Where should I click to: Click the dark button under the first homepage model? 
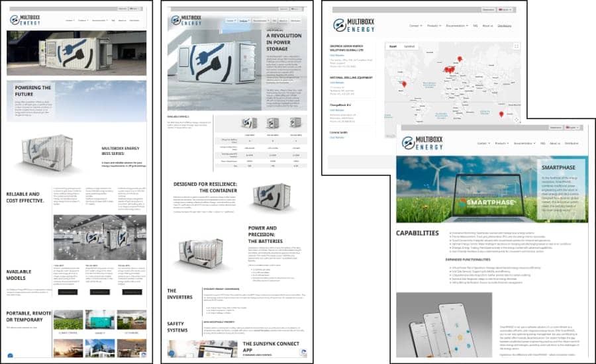[x=68, y=292]
